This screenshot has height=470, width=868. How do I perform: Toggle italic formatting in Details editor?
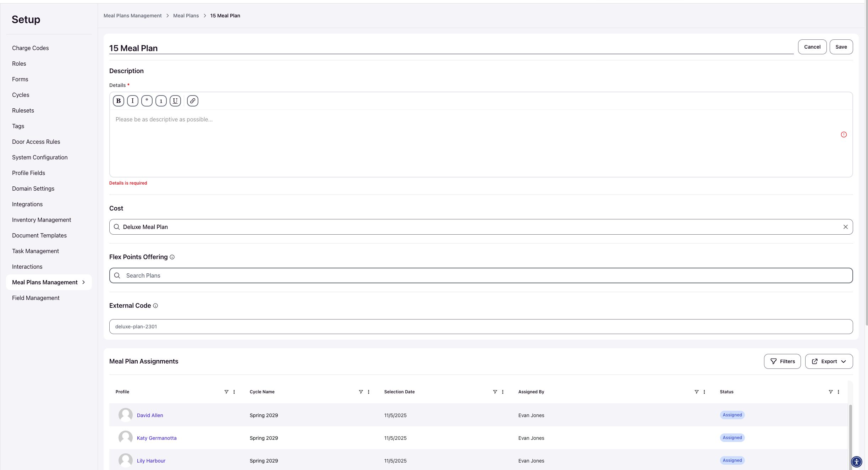pos(133,101)
